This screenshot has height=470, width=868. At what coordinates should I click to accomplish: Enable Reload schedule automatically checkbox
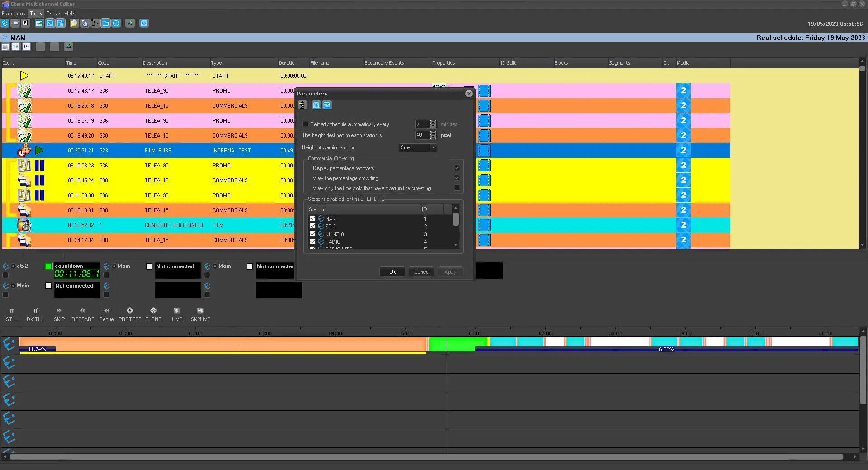point(305,124)
